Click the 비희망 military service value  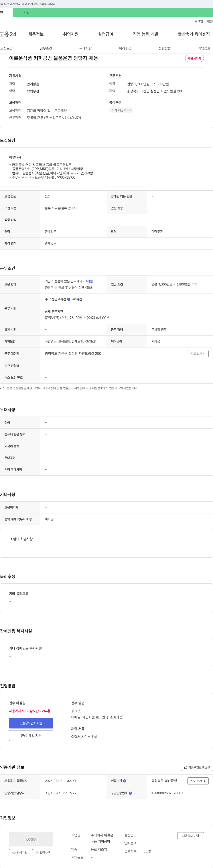[x=49, y=519]
